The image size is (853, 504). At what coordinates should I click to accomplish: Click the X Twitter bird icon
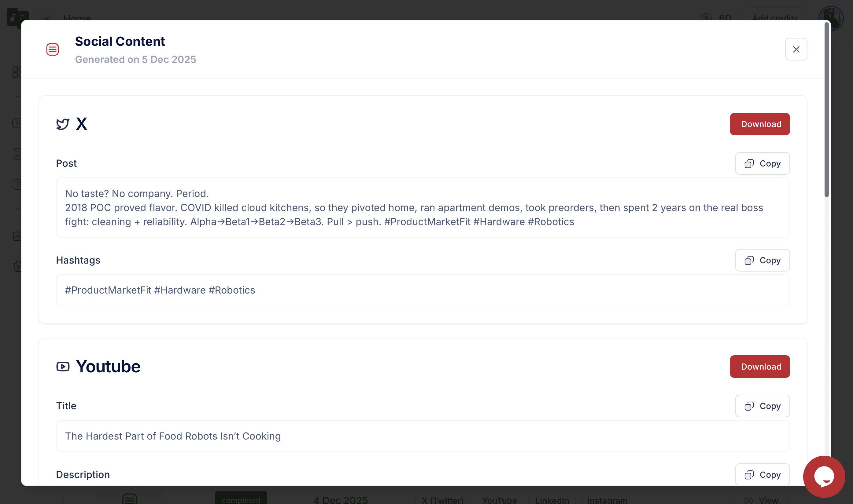pos(63,124)
